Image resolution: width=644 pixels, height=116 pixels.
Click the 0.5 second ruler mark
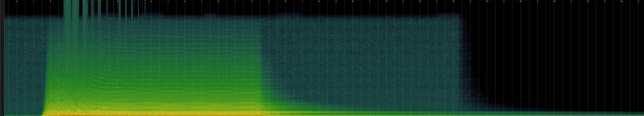pos(17,1)
